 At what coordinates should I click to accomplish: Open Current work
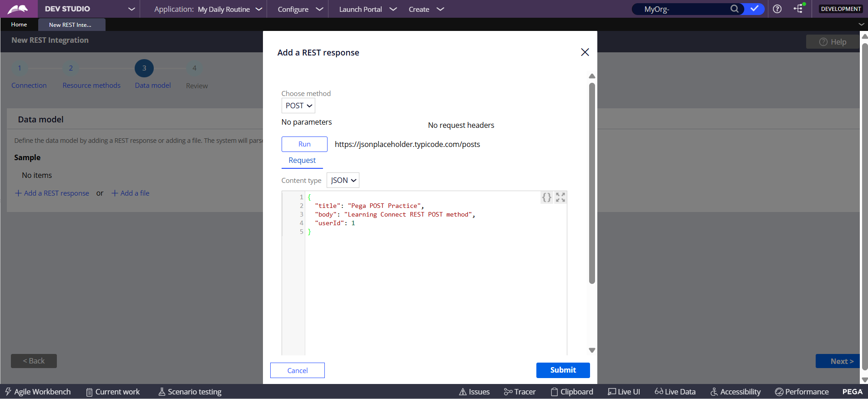pyautogui.click(x=113, y=392)
